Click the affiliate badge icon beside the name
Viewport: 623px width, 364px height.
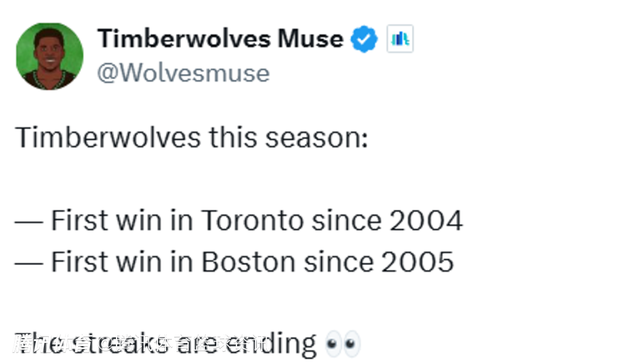click(400, 39)
